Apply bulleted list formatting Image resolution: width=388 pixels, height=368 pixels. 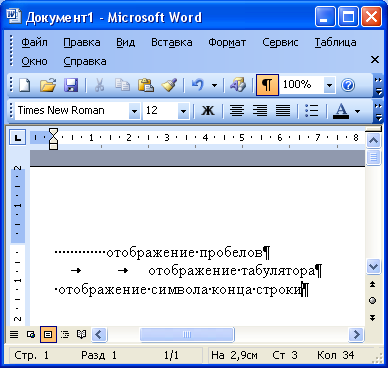click(312, 110)
